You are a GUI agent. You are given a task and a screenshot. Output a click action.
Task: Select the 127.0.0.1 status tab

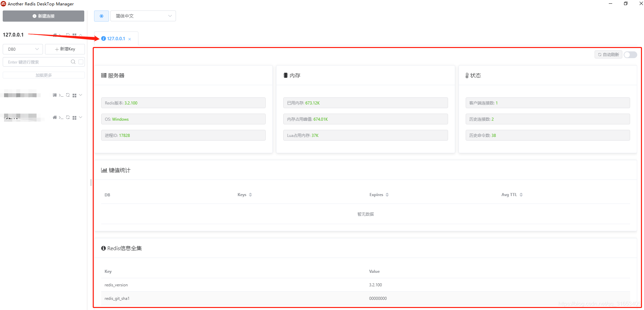click(x=116, y=39)
